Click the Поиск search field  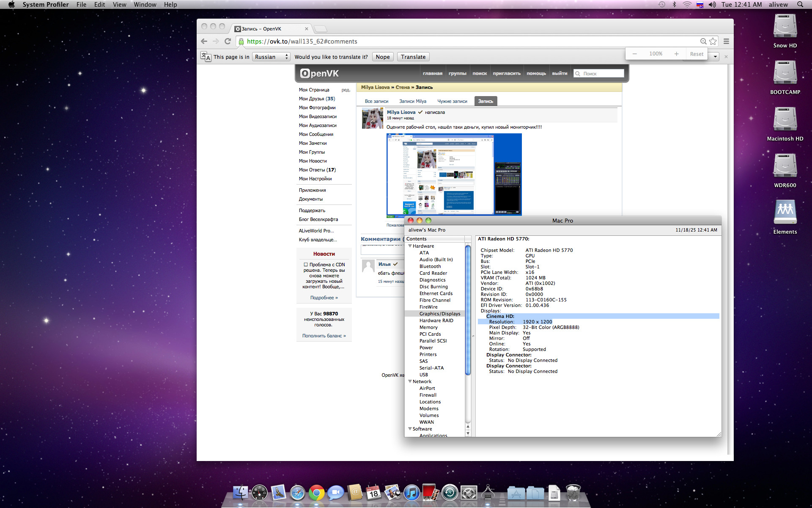[602, 74]
